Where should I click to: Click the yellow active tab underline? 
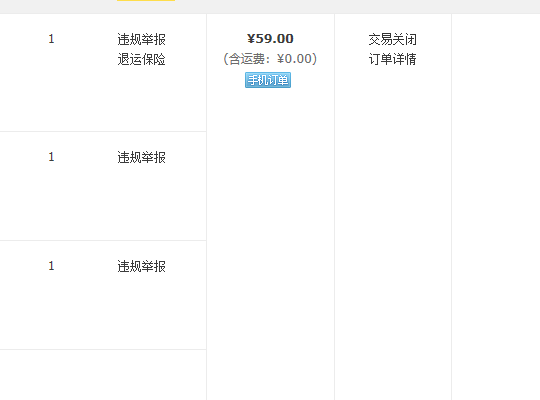click(x=146, y=0)
